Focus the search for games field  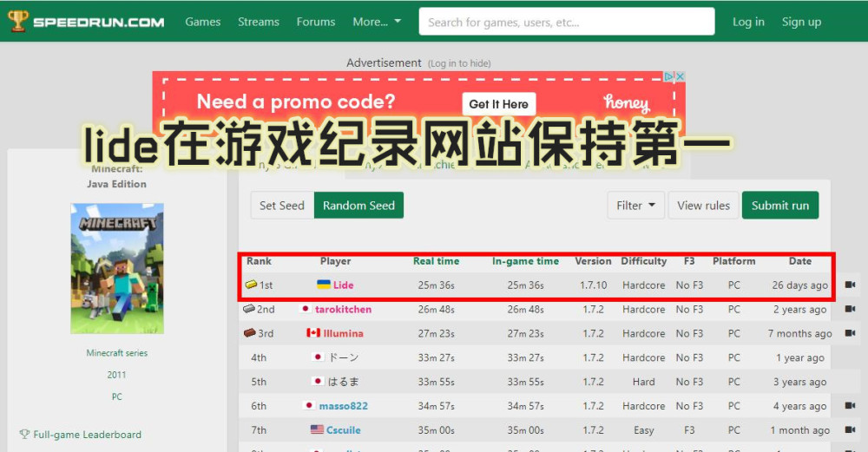[566, 23]
